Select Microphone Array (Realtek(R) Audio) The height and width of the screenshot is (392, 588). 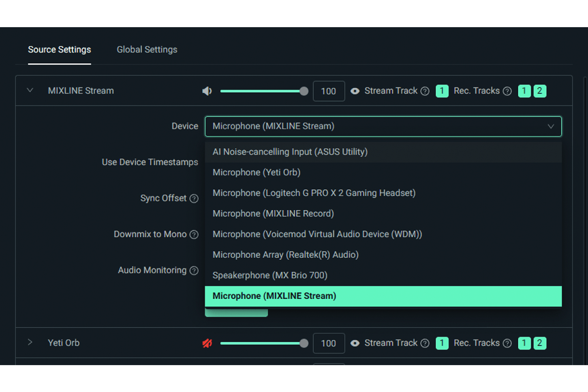tap(383, 255)
